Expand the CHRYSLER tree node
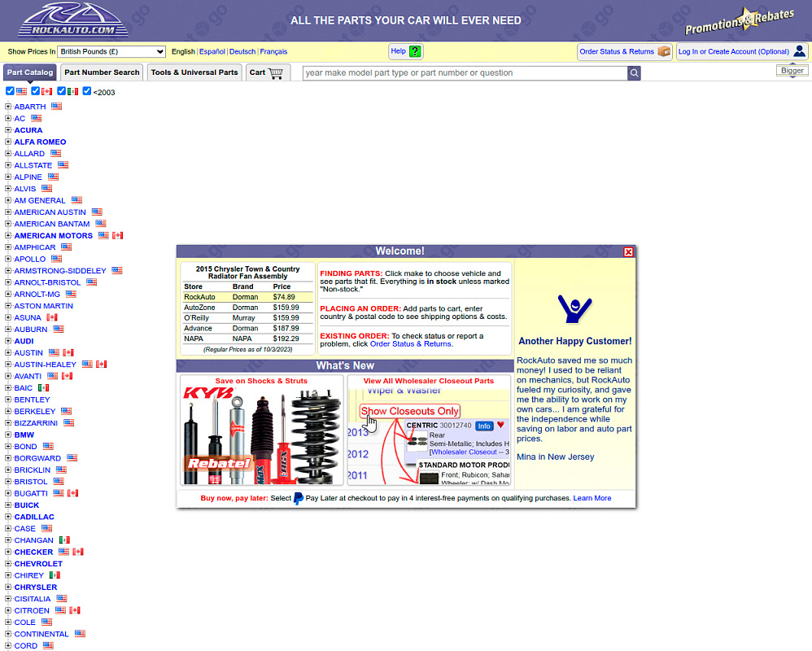Image resolution: width=812 pixels, height=651 pixels. (8, 588)
